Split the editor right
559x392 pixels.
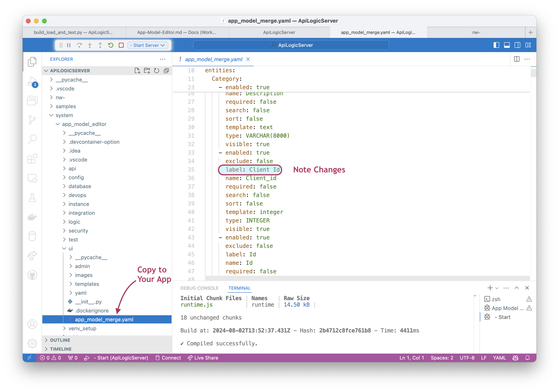(x=517, y=59)
